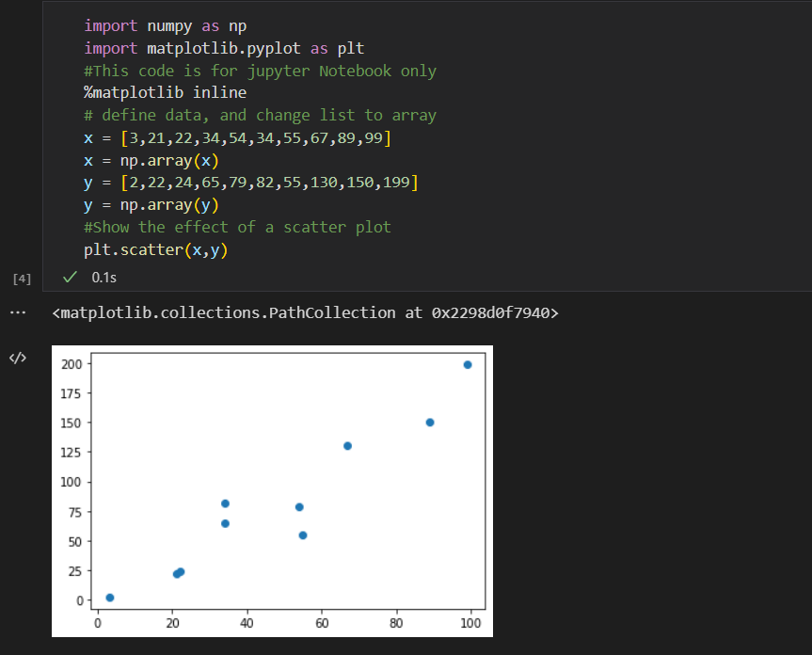The height and width of the screenshot is (655, 812).
Task: Open the cell output ellipsis menu
Action: pyautogui.click(x=18, y=312)
